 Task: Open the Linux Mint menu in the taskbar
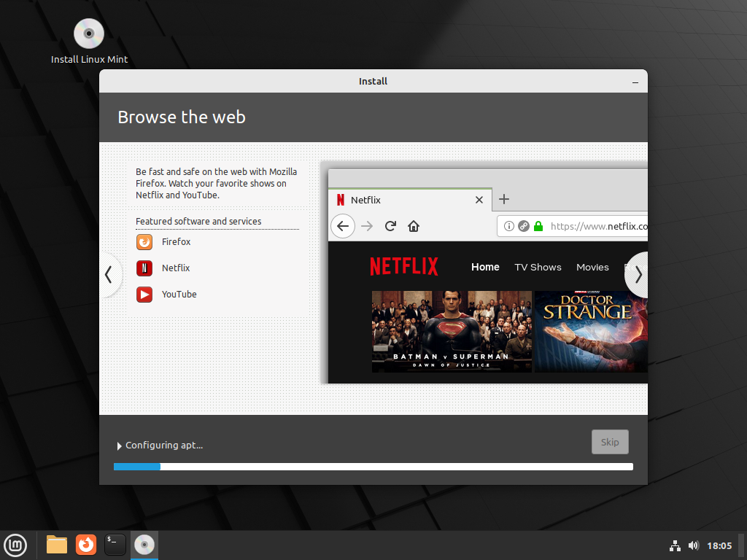pyautogui.click(x=15, y=545)
